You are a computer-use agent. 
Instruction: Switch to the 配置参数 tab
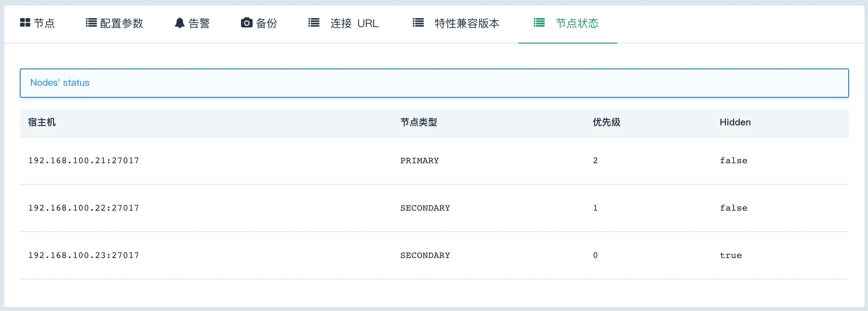point(121,23)
